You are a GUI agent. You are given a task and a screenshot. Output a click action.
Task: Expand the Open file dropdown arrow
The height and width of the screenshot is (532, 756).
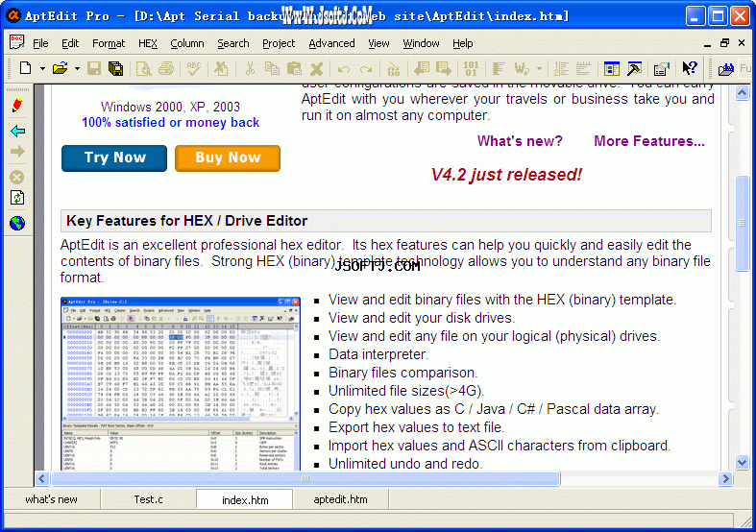pyautogui.click(x=77, y=69)
